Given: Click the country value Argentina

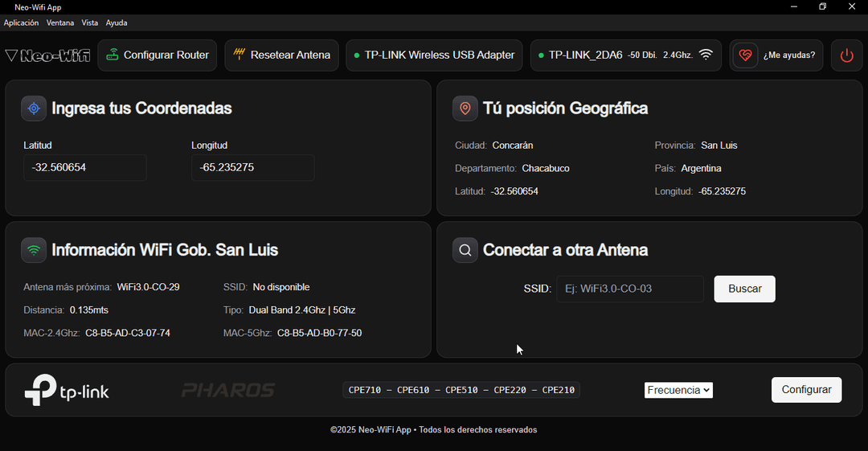Looking at the screenshot, I should pyautogui.click(x=701, y=169).
